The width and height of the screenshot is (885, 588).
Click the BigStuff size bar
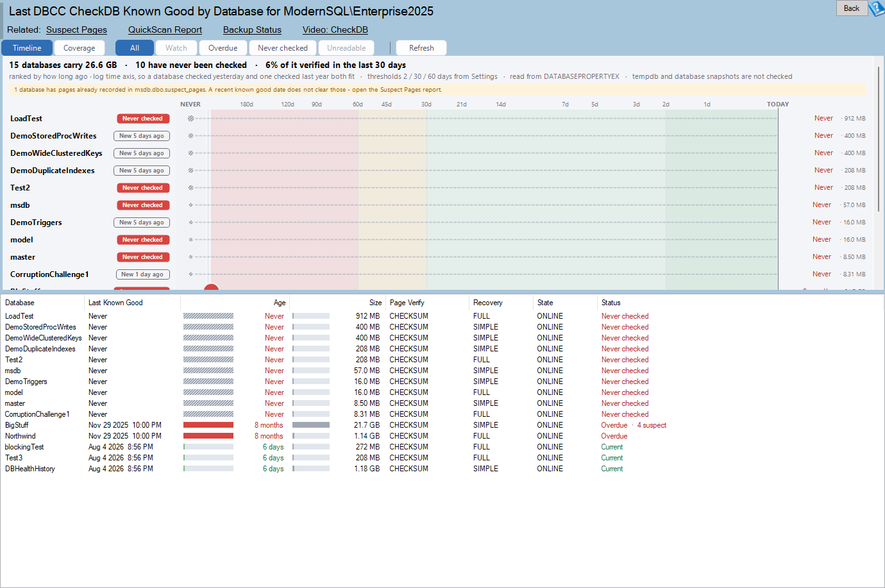(311, 425)
